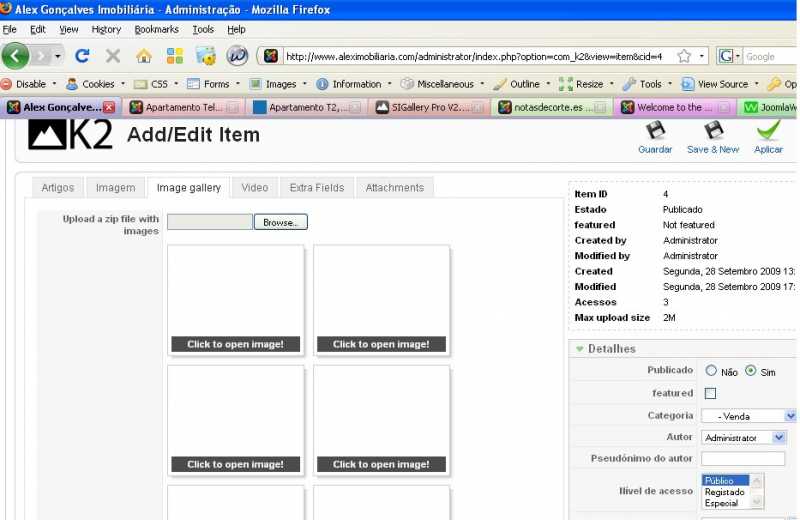Click View Source in the developer toolbar
The width and height of the screenshot is (800, 520).
pyautogui.click(x=720, y=84)
